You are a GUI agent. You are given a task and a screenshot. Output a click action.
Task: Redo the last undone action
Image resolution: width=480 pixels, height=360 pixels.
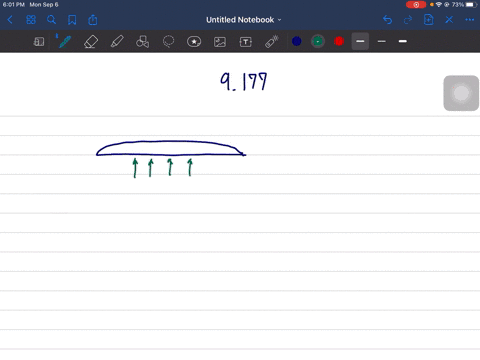pyautogui.click(x=408, y=20)
